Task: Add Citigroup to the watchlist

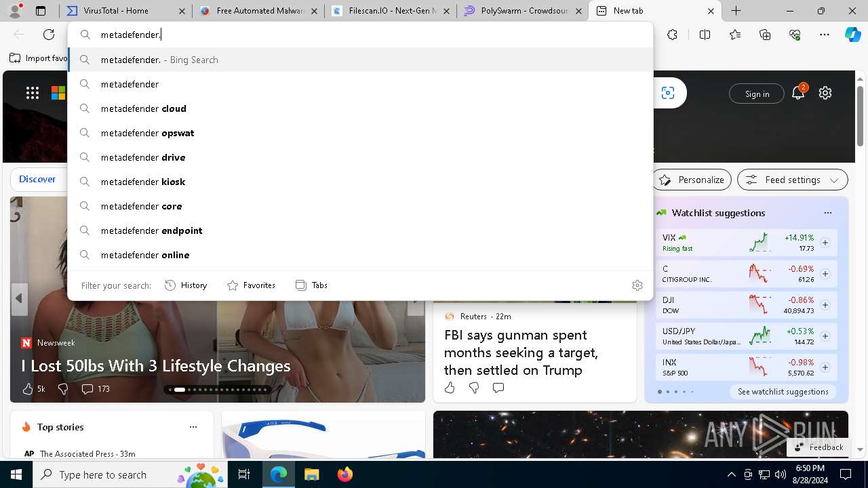Action: coord(825,274)
